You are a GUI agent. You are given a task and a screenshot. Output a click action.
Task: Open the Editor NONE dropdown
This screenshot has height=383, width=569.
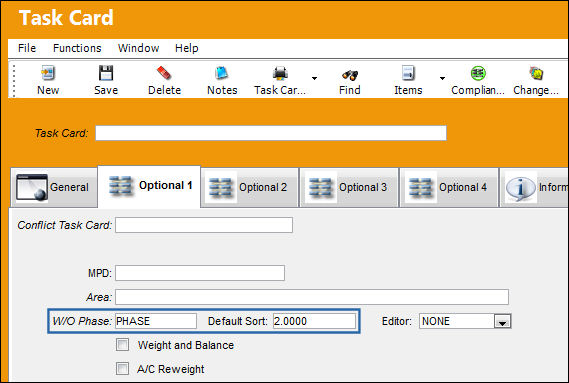point(503,321)
